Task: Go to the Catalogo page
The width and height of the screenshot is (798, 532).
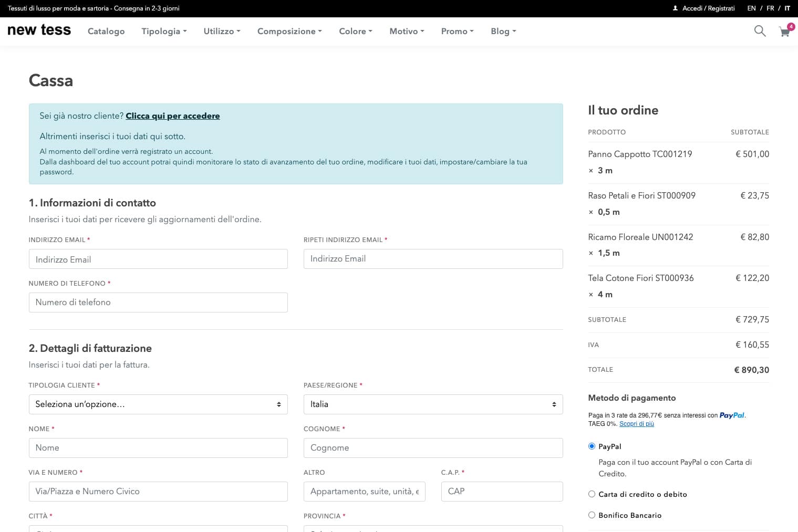Action: click(x=106, y=32)
